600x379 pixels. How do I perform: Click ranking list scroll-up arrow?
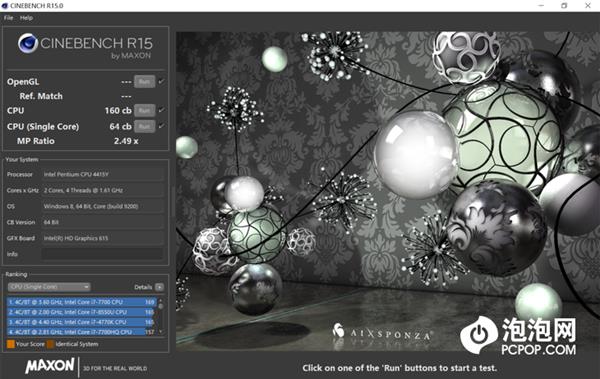click(x=161, y=301)
